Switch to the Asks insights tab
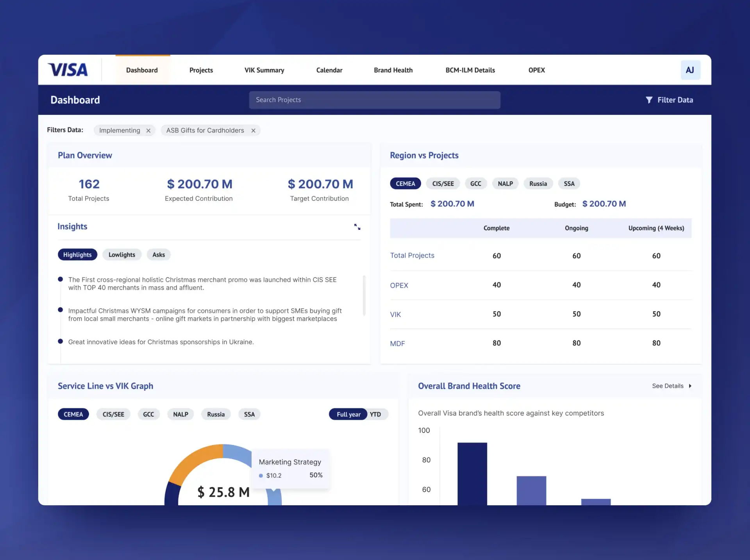The height and width of the screenshot is (560, 750). [158, 254]
